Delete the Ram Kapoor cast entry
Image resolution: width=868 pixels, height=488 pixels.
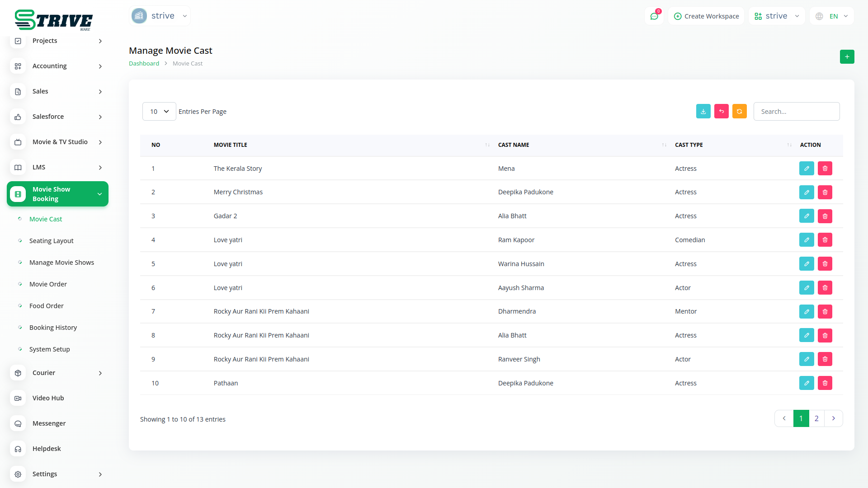coord(825,240)
